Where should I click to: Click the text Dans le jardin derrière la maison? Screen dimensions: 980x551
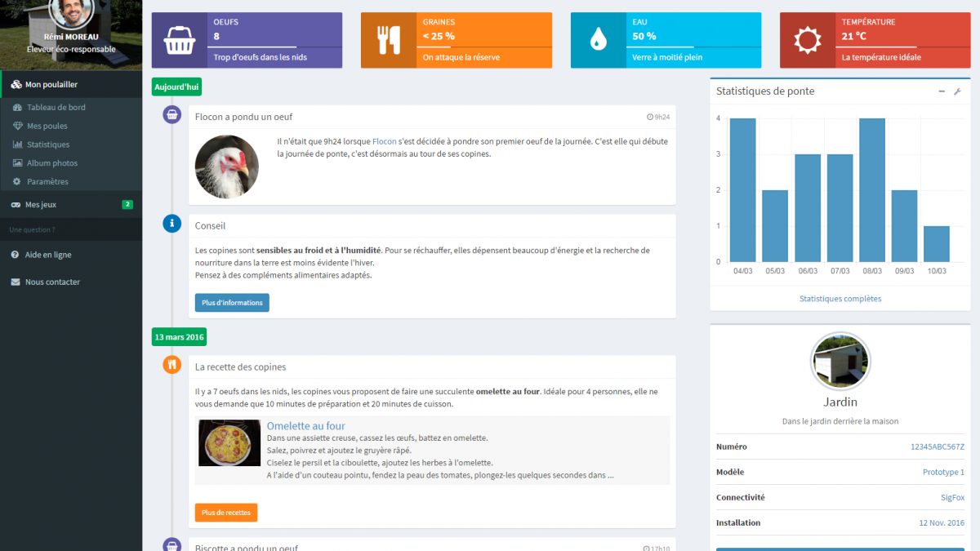pyautogui.click(x=840, y=422)
